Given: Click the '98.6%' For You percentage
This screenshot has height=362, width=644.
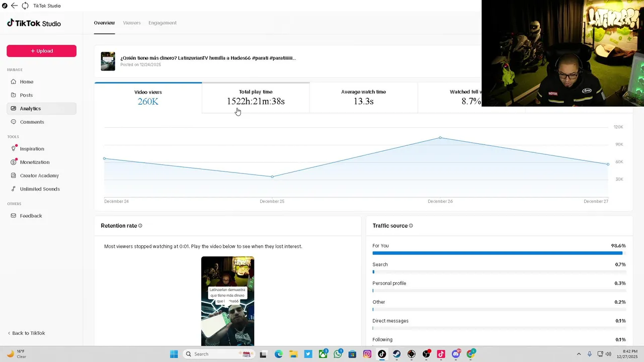Looking at the screenshot, I should [618, 246].
